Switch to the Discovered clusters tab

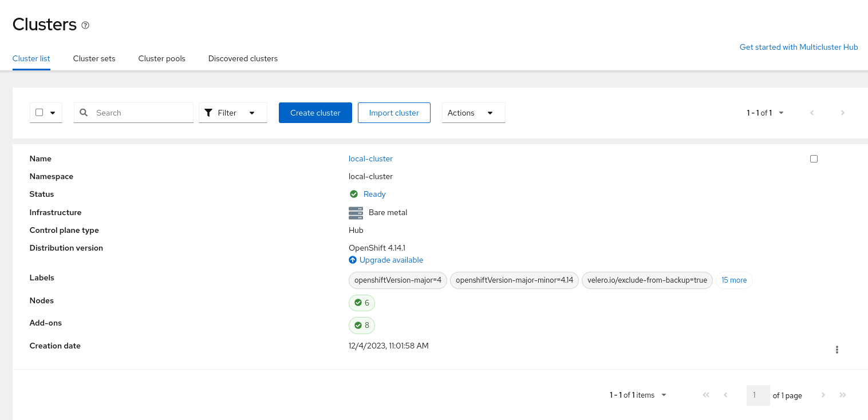coord(243,58)
